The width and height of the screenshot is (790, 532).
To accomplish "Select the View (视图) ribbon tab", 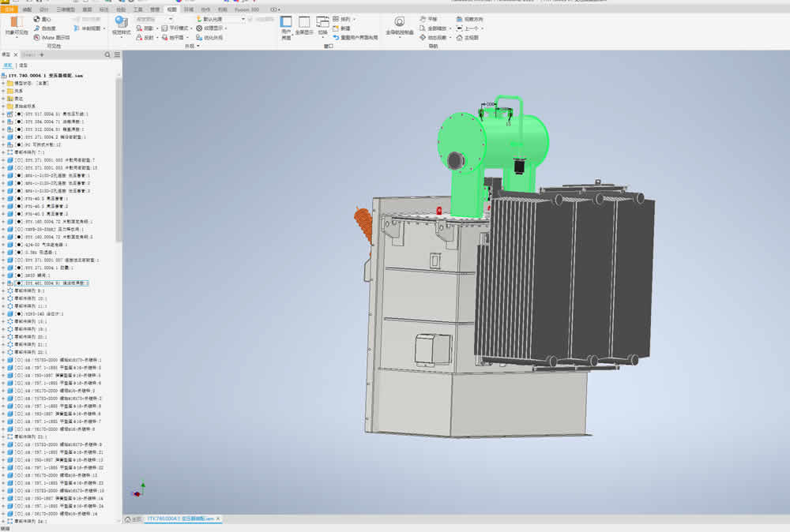I will click(x=171, y=9).
